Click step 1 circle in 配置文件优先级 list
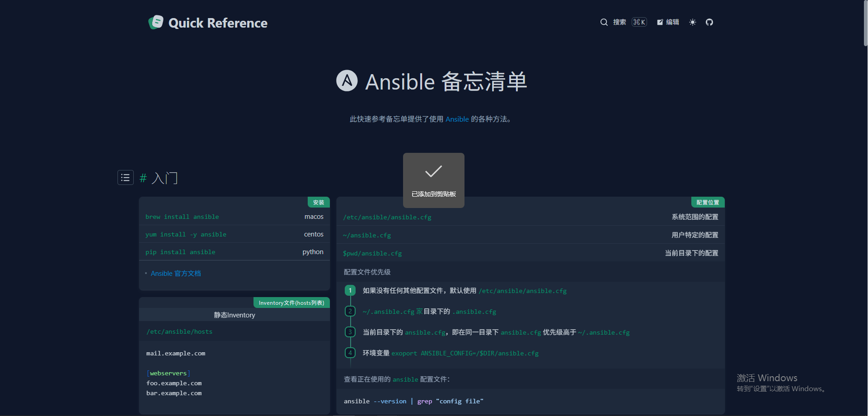The height and width of the screenshot is (416, 868). [350, 291]
